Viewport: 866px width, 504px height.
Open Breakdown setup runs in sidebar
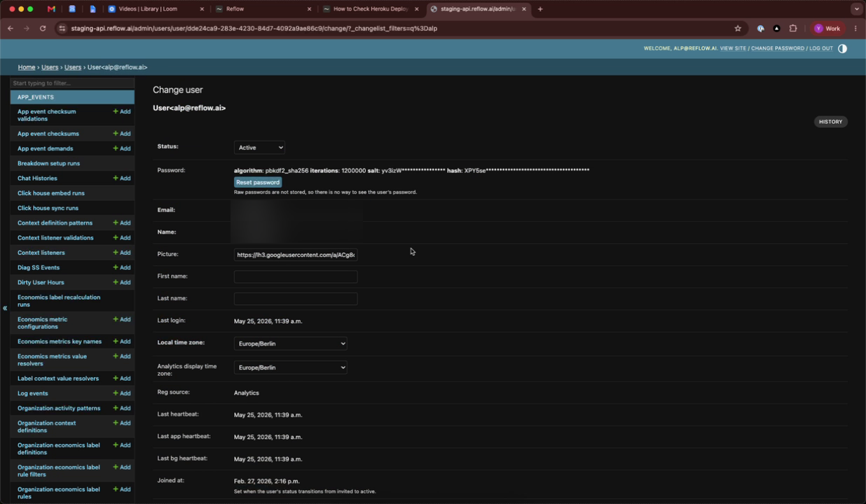tap(48, 164)
